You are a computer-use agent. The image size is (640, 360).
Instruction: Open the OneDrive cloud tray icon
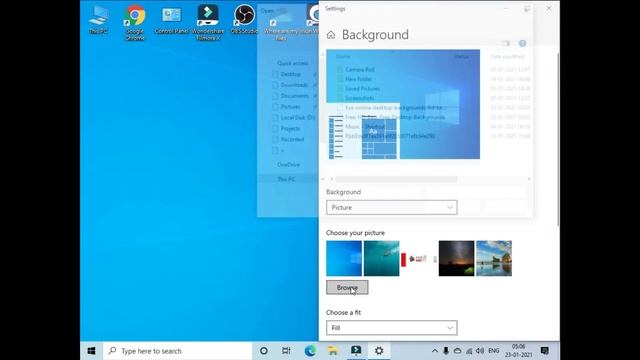(x=458, y=351)
